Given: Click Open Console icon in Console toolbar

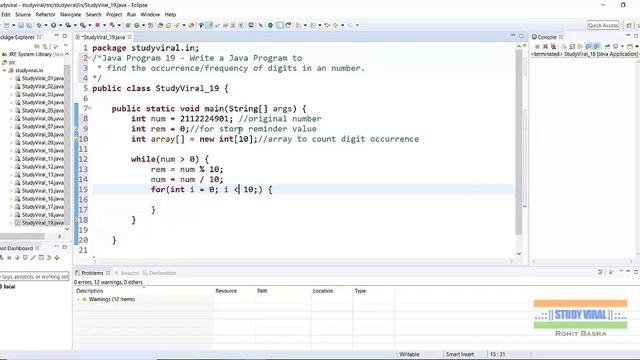Looking at the screenshot, I should tap(630, 47).
